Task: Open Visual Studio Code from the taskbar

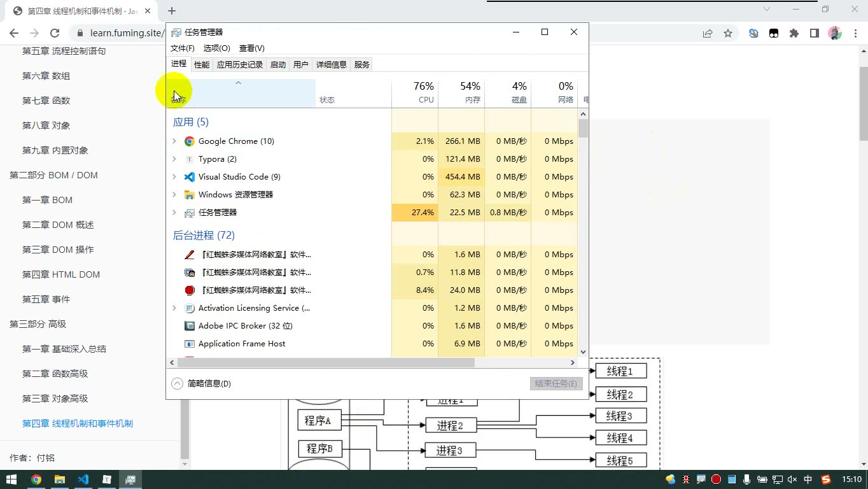Action: coord(83,479)
